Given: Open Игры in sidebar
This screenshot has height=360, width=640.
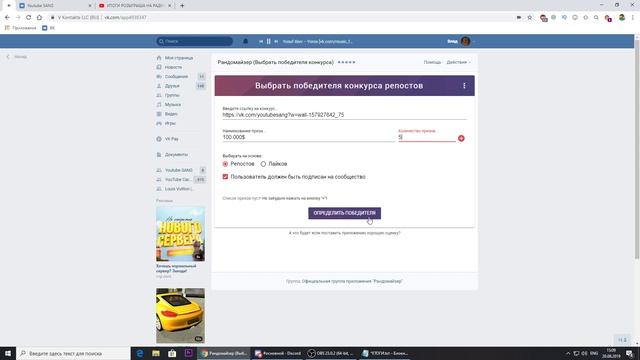Looking at the screenshot, I should click(x=170, y=123).
